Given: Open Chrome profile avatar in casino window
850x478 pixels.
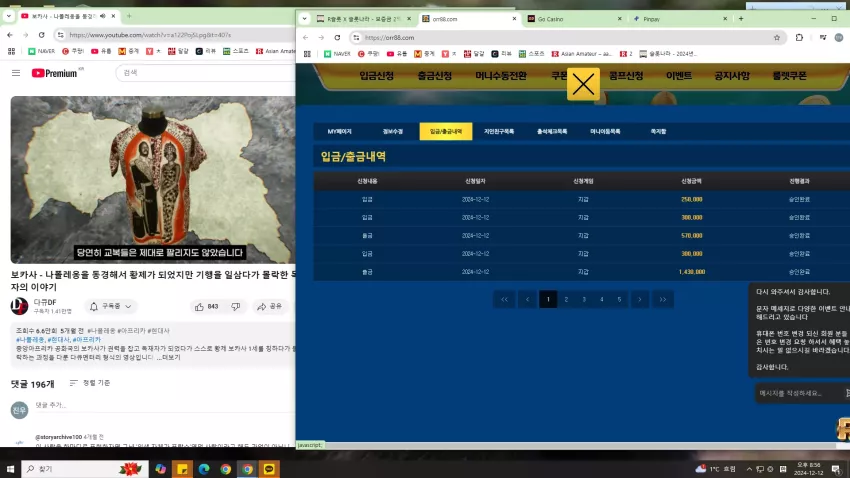Looking at the screenshot, I should 839,37.
